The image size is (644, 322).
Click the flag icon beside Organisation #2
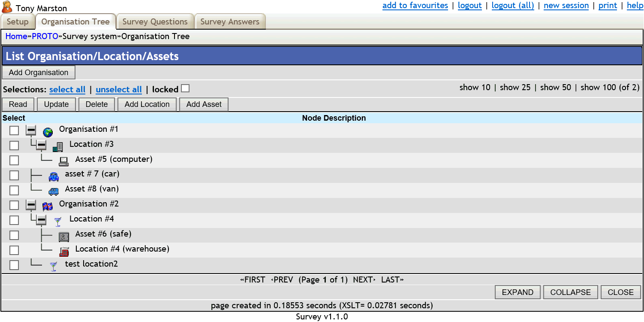[48, 205]
